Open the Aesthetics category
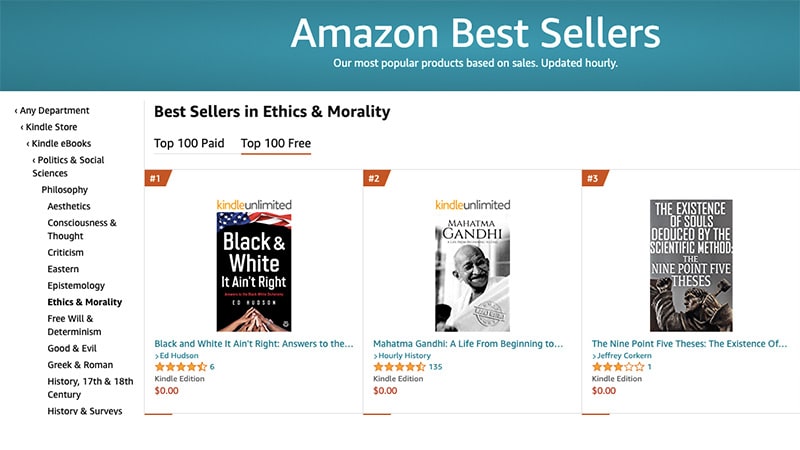The height and width of the screenshot is (450, 800). pos(69,206)
